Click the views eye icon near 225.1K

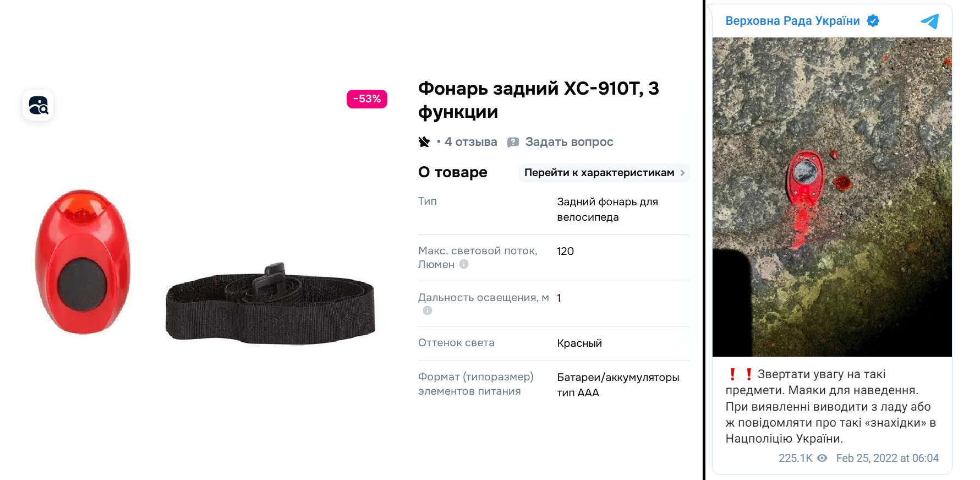822,458
